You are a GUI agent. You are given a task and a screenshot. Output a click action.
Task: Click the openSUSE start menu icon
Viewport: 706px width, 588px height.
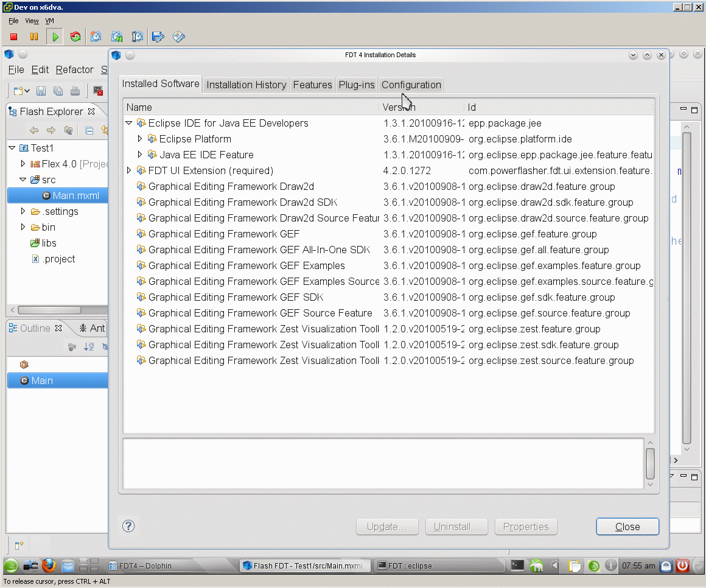pyautogui.click(x=11, y=565)
